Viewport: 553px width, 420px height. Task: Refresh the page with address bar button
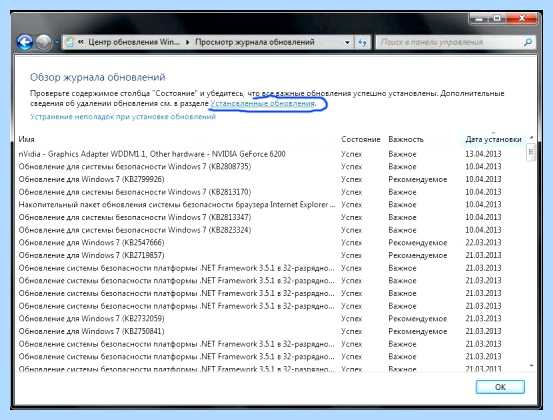tap(362, 43)
